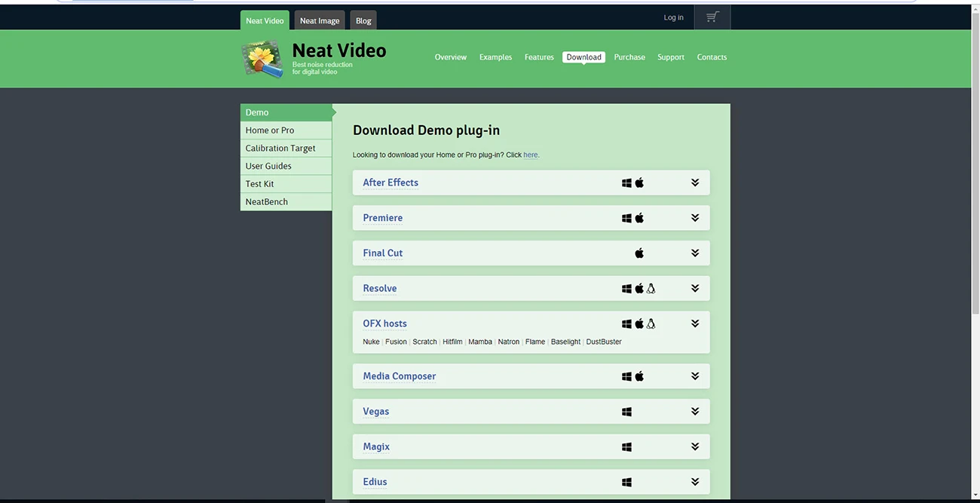980x503 pixels.
Task: Click the DustBuster host label
Action: (604, 342)
